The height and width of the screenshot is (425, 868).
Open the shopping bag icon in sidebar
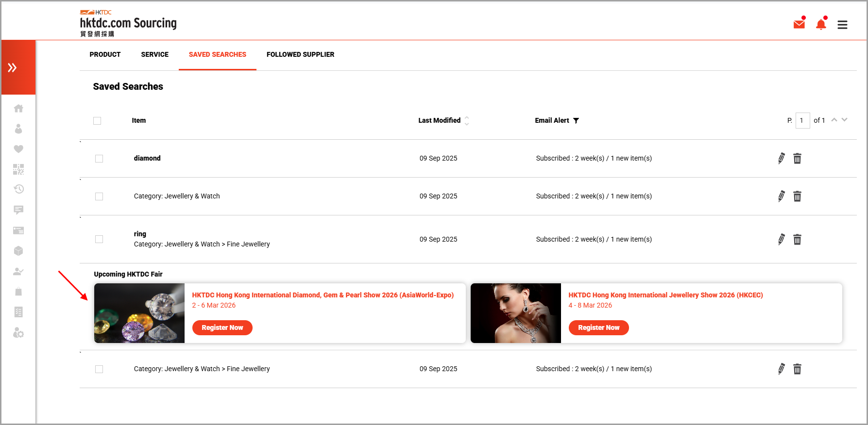(x=18, y=292)
